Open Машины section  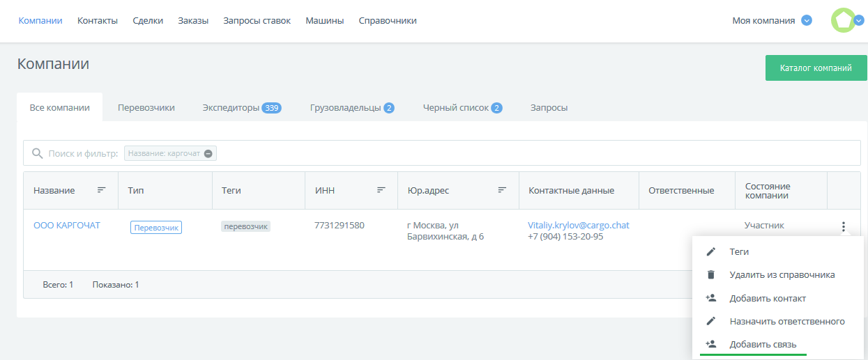(x=325, y=20)
